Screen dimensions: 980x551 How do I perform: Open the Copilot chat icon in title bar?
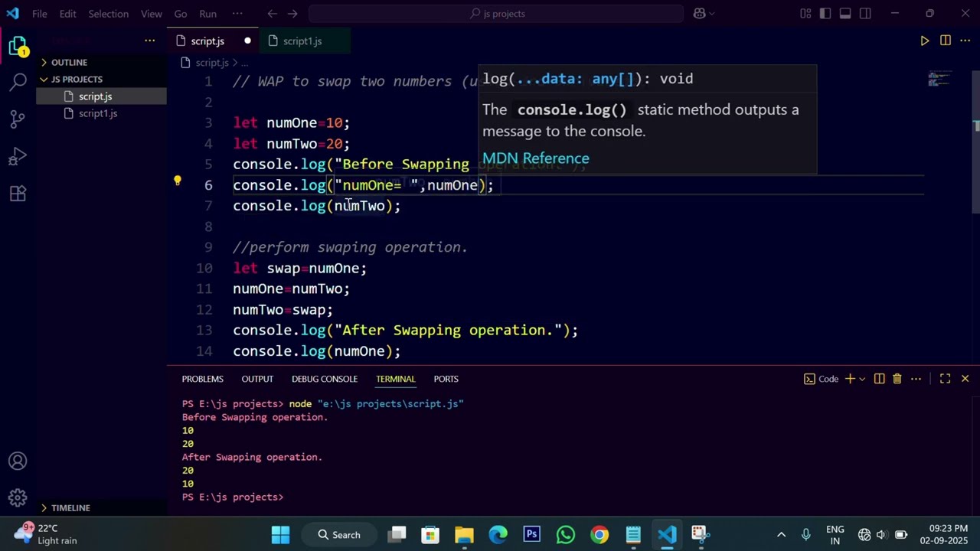699,14
